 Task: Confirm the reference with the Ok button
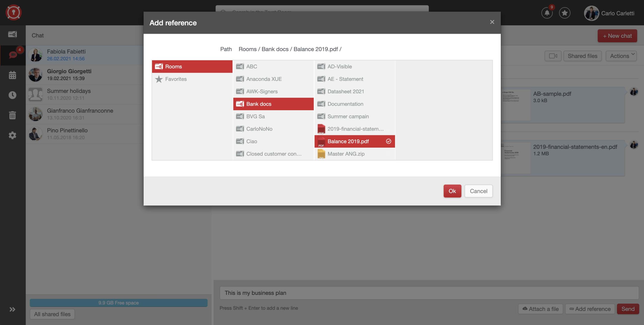(452, 191)
